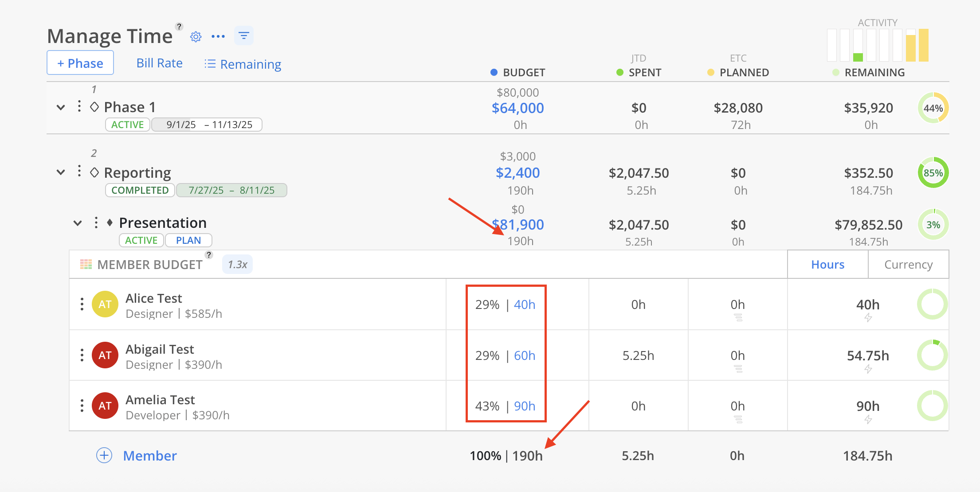
Task: Collapse the Presentation task chevron
Action: pyautogui.click(x=78, y=223)
